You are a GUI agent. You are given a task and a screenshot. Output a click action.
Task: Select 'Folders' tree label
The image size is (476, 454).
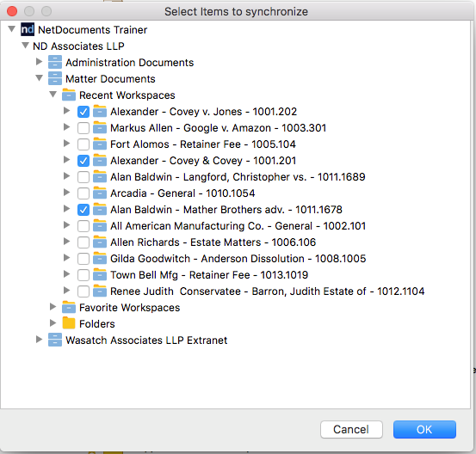pos(97,324)
